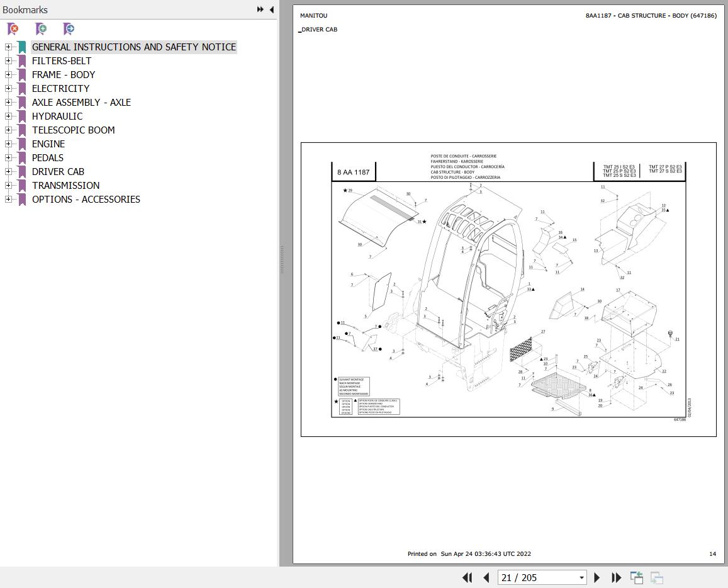Click the DRIVER CAB heading on the page

tap(319, 29)
